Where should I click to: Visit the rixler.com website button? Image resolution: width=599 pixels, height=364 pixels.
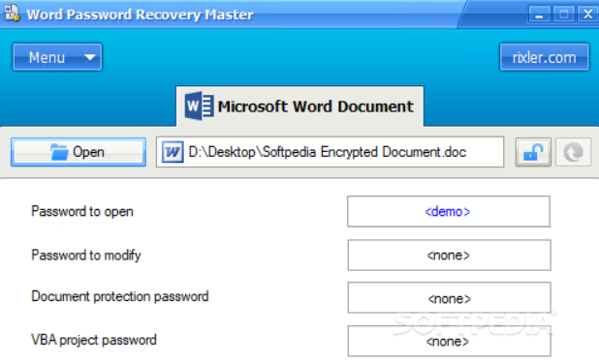coord(545,57)
